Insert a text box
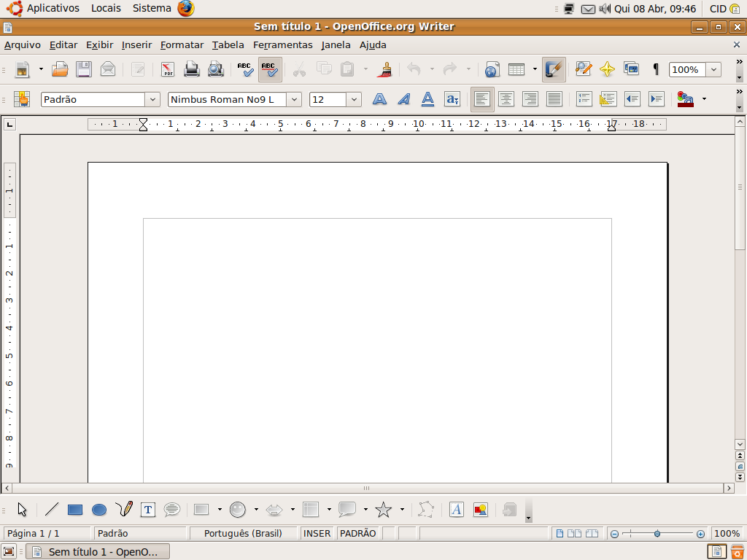 [147, 510]
